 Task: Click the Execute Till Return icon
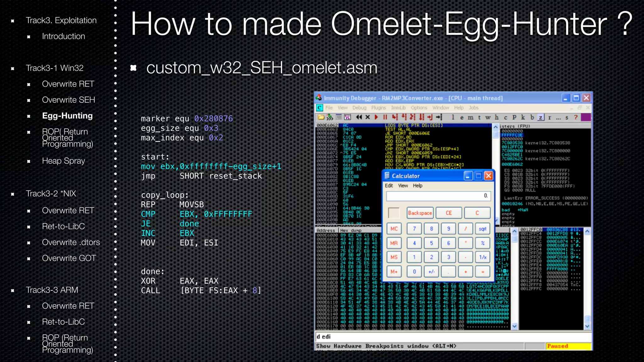(430, 117)
